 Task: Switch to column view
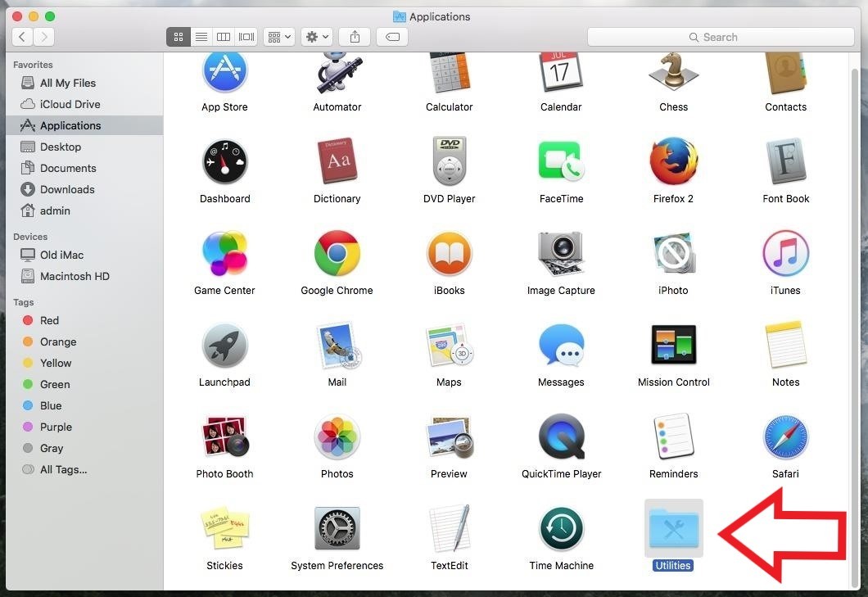pos(224,37)
